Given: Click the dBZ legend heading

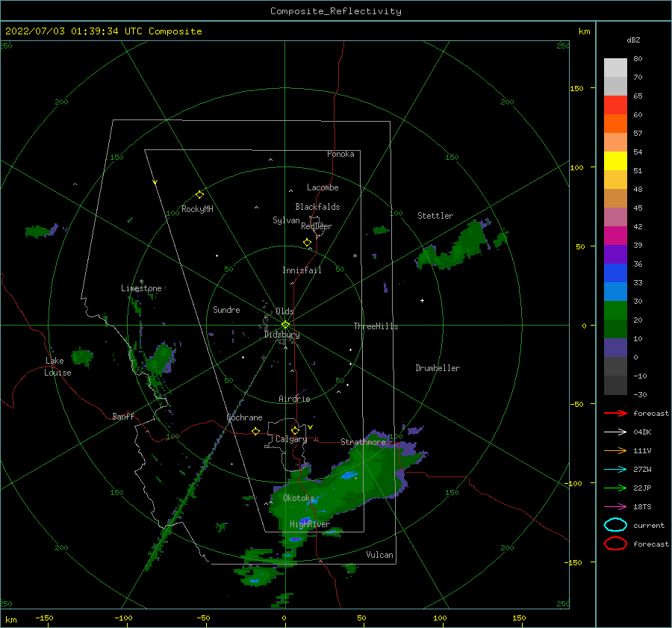Looking at the screenshot, I should pyautogui.click(x=633, y=40).
